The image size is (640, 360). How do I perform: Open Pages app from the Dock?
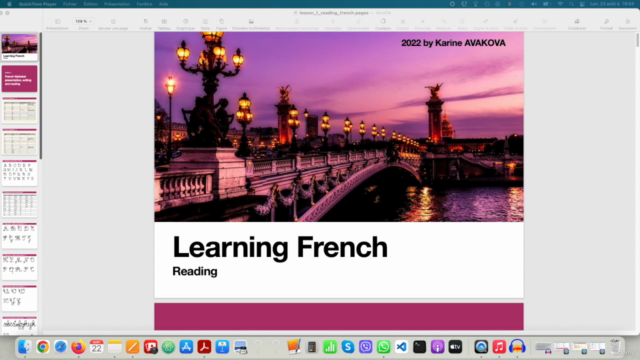(132, 347)
